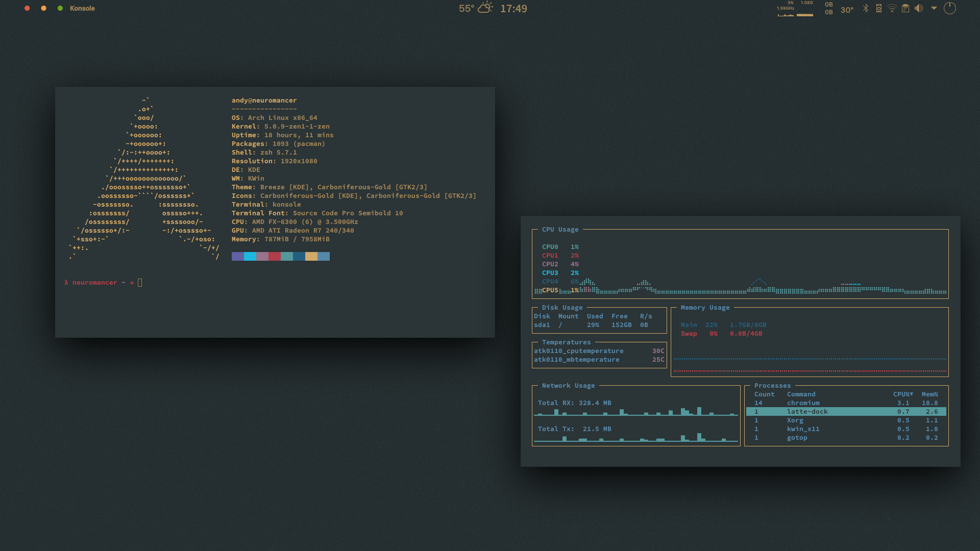Open the RAM monitor widget showing 1.08G
The height and width of the screenshot is (551, 980).
(805, 9)
